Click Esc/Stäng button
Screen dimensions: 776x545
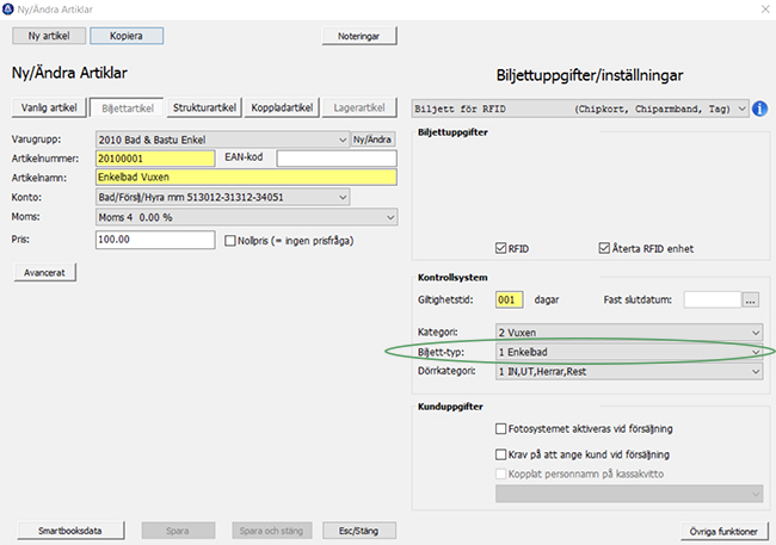coord(359,531)
